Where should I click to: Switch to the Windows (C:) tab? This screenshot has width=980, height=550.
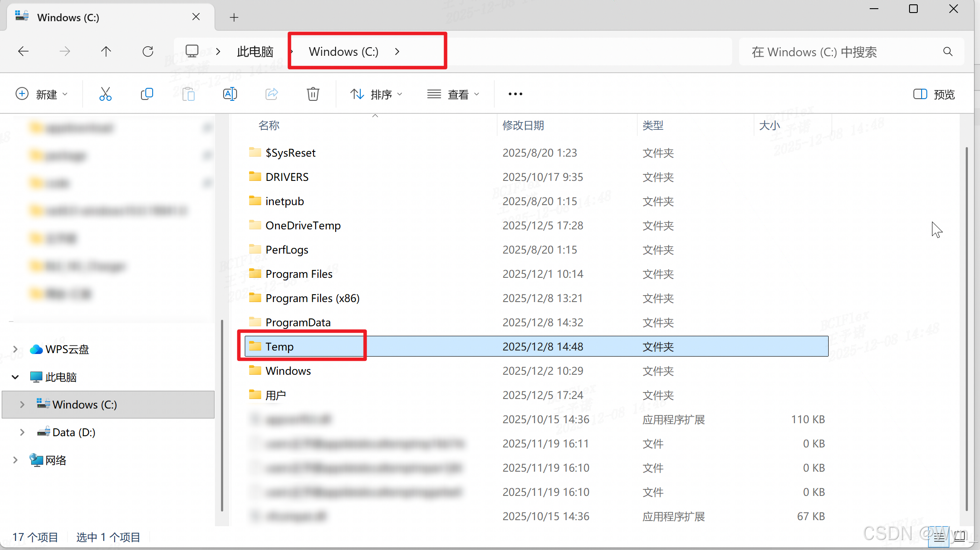(67, 17)
